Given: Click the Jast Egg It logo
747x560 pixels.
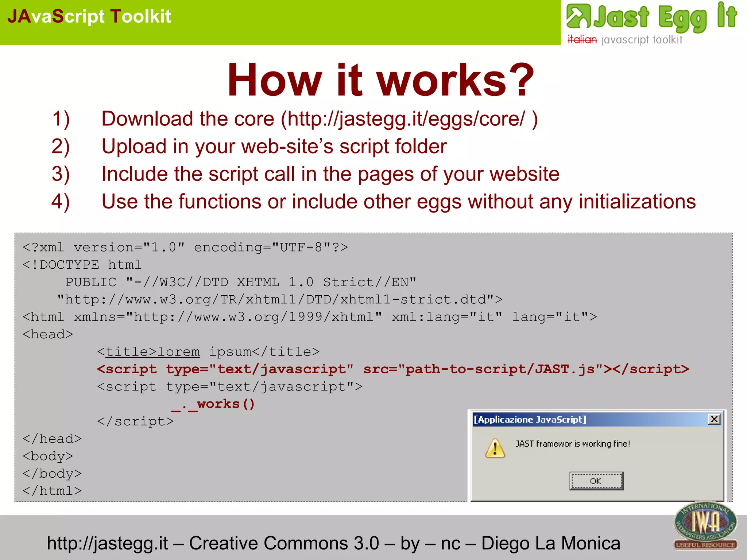Looking at the screenshot, I should click(x=652, y=17).
